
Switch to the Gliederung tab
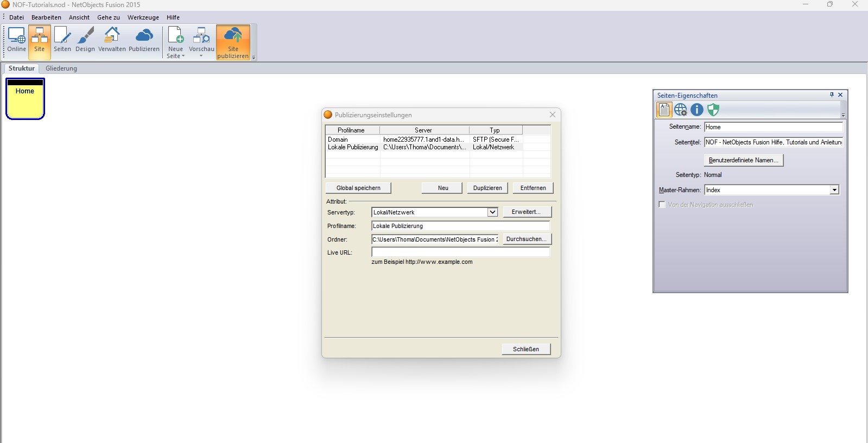point(61,68)
